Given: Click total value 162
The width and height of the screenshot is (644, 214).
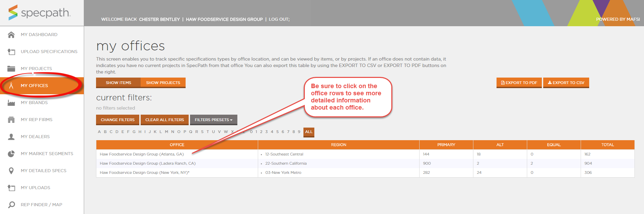Looking at the screenshot, I should 587,154.
